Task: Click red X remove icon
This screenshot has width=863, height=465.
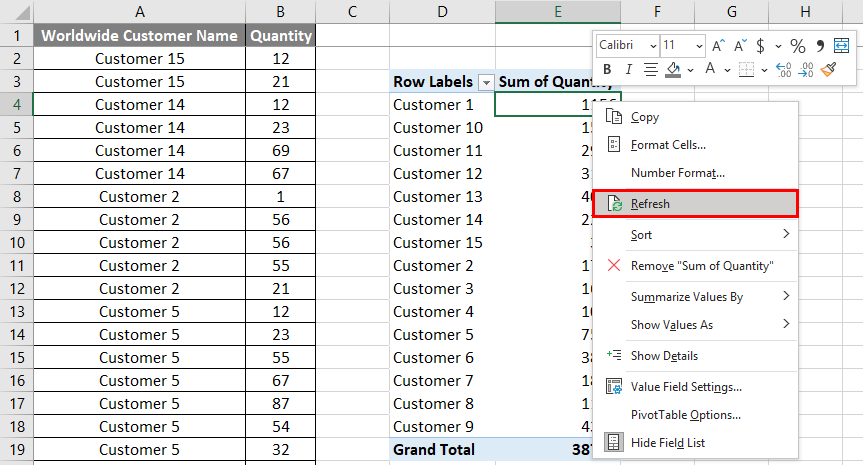Action: [x=614, y=265]
